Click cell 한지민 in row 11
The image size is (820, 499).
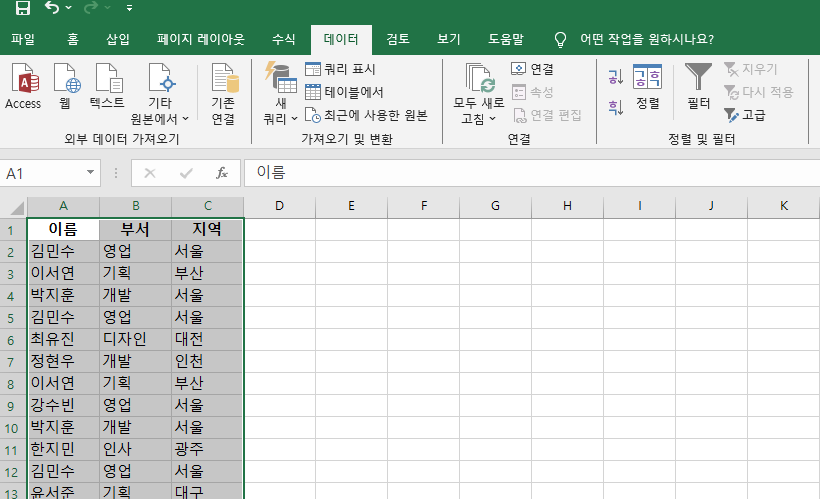(x=63, y=449)
